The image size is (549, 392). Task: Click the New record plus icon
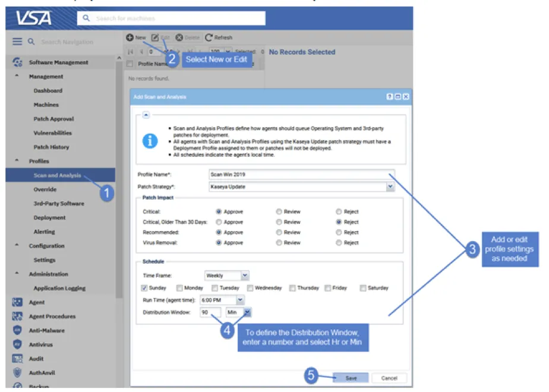[130, 37]
